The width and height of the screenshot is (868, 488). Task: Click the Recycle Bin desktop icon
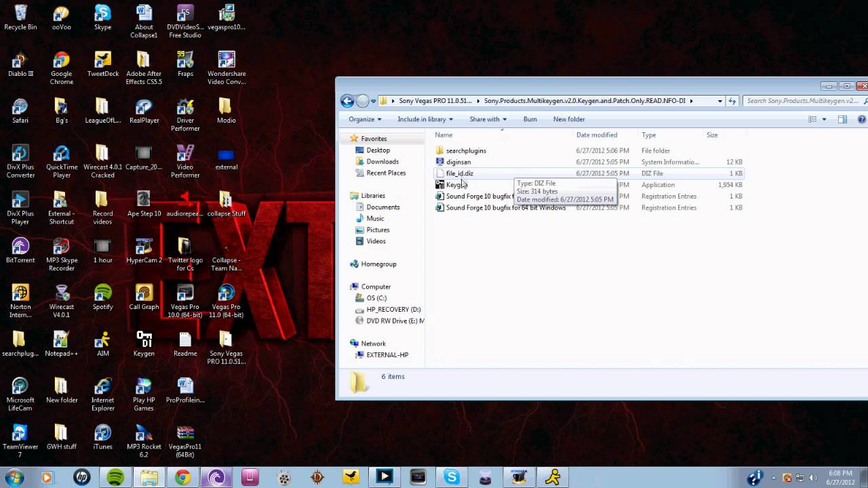[x=20, y=18]
